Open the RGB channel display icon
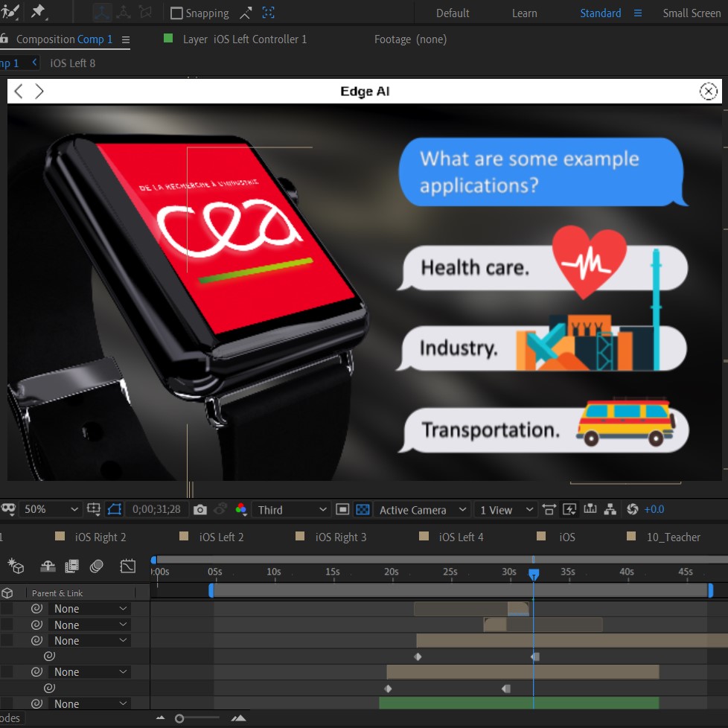Screen dimensions: 728x728 (x=241, y=509)
